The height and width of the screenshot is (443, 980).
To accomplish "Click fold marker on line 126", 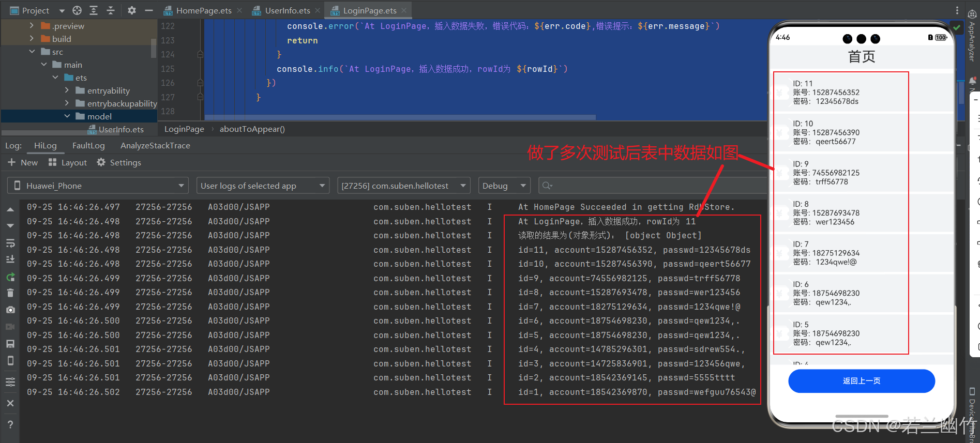I will point(200,83).
